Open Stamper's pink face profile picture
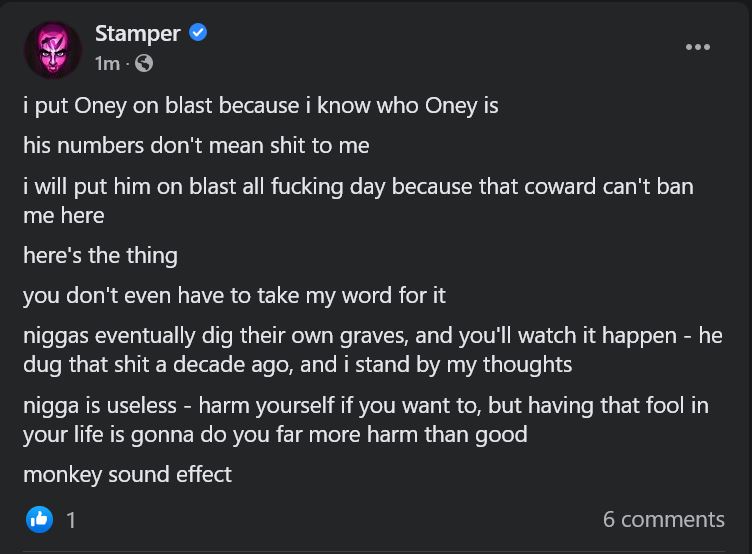This screenshot has width=752, height=554. point(52,49)
